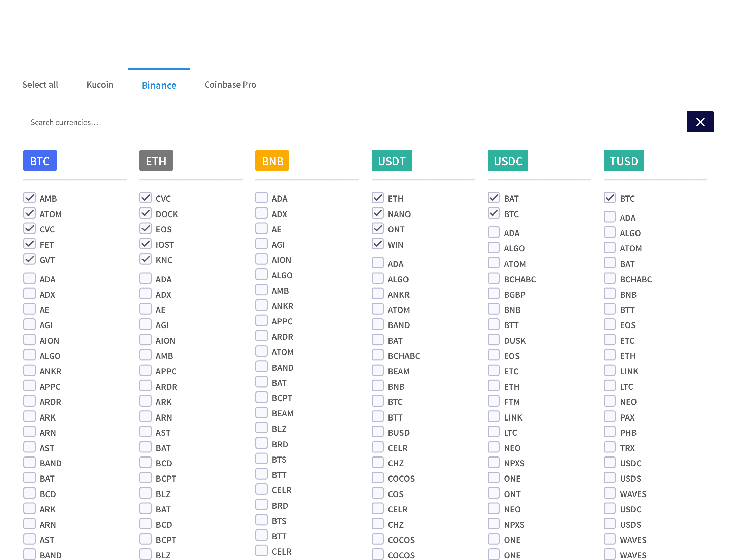This screenshot has width=741, height=560.
Task: Switch to the Coinbase Pro tab
Action: (x=230, y=85)
